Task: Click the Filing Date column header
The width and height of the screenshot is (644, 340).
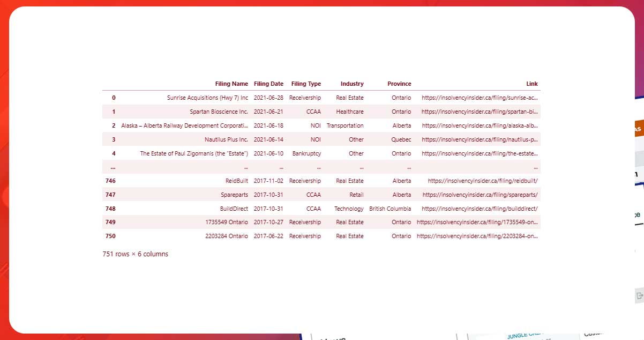Action: (x=268, y=84)
